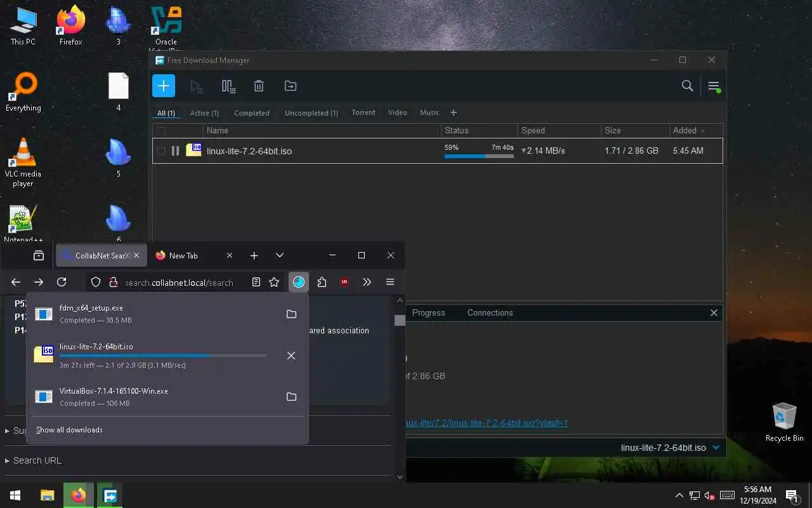Open the uBlock Origin extension icon
Screen dimensions: 812x508
click(x=344, y=282)
